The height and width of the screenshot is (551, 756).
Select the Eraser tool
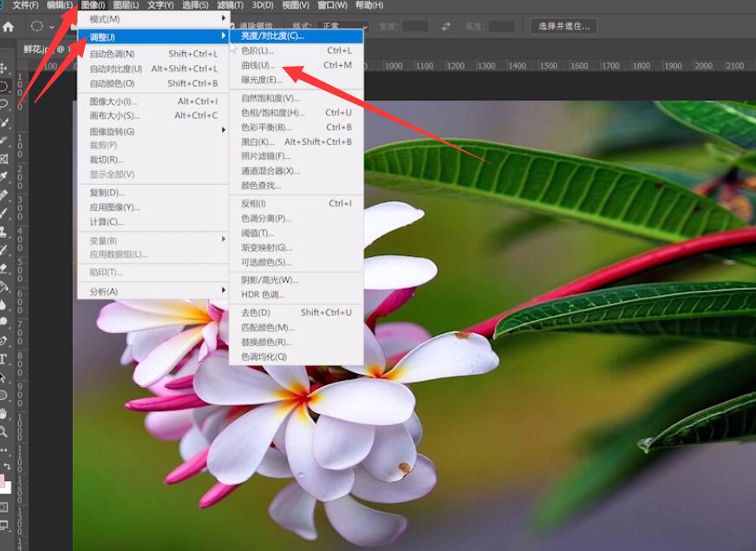pyautogui.click(x=3, y=268)
